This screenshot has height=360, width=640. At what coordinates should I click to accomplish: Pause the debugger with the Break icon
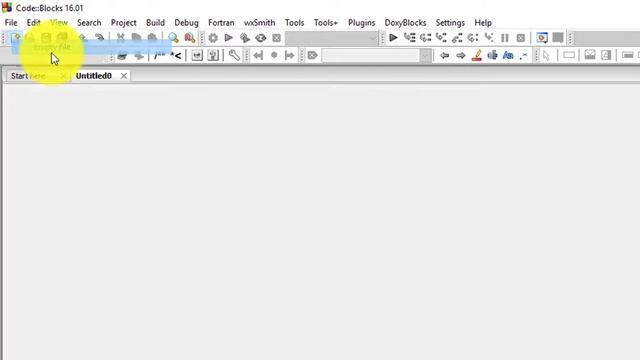(x=504, y=38)
